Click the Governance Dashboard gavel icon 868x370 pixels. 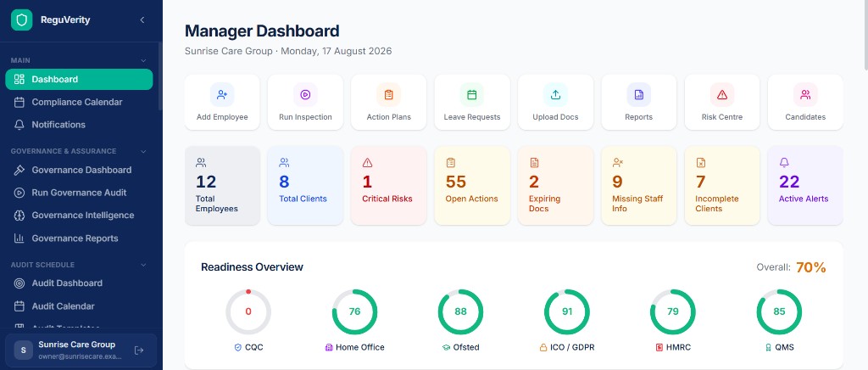(19, 170)
